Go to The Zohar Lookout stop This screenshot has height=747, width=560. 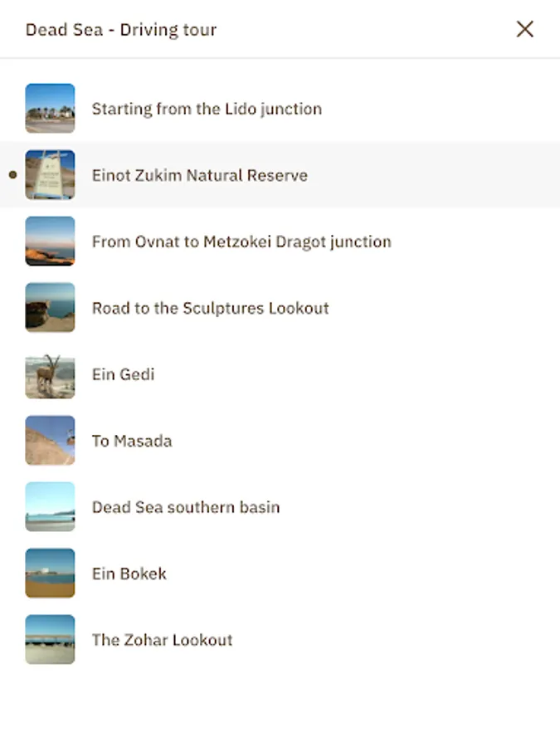pyautogui.click(x=280, y=639)
